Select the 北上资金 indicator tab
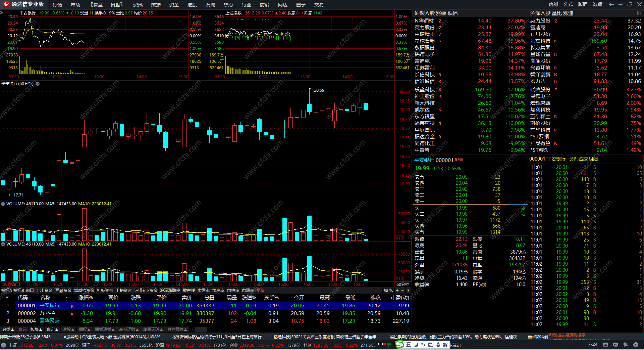 pos(45,291)
